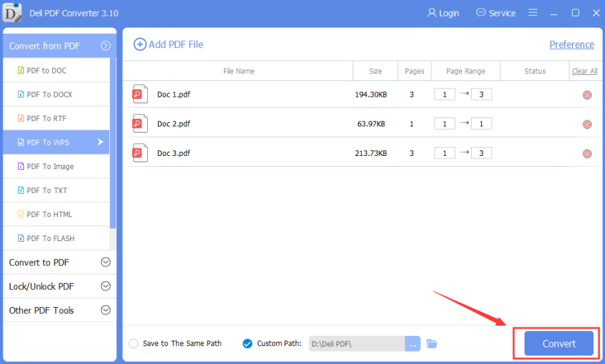This screenshot has height=364, width=605.
Task: Choose PDF To FLASH conversion
Action: click(x=56, y=238)
